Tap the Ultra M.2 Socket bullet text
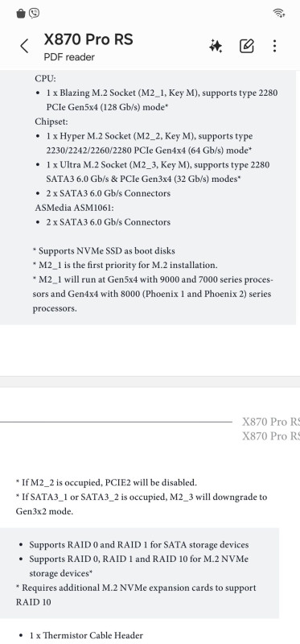The width and height of the screenshot is (300, 644). click(x=158, y=171)
